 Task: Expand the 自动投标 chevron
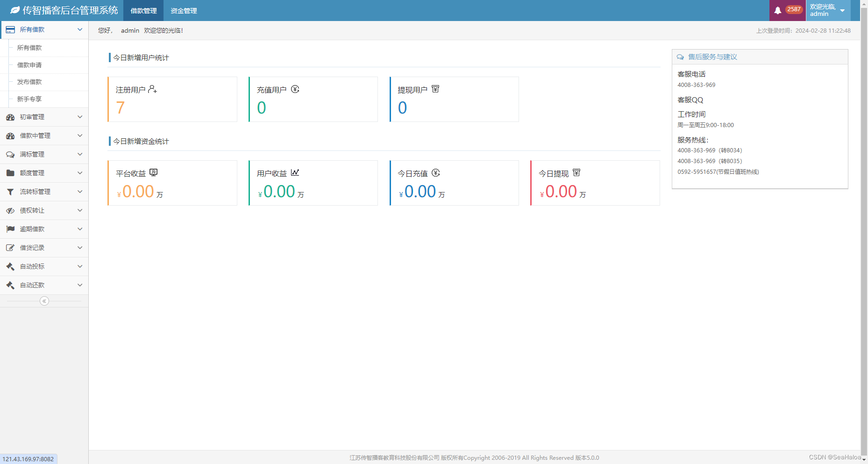80,266
